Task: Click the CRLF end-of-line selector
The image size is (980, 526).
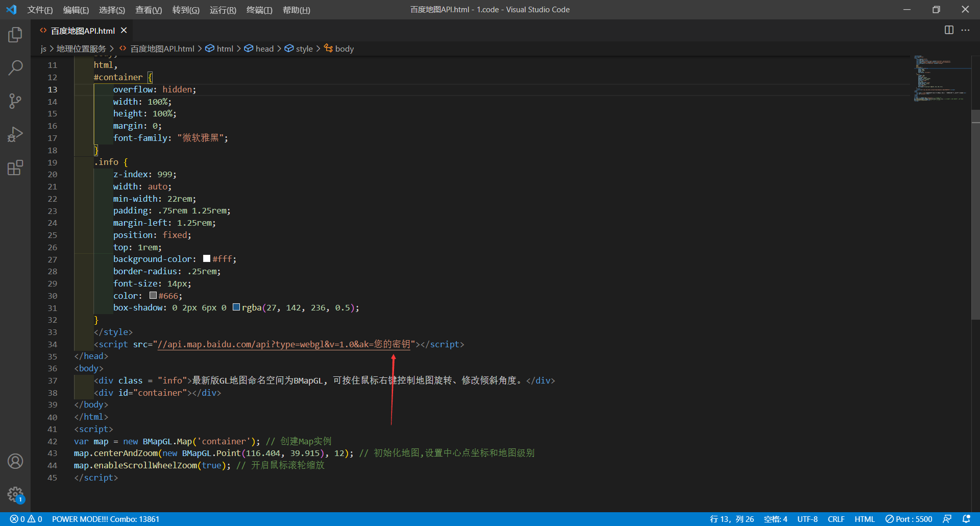Action: (836, 519)
